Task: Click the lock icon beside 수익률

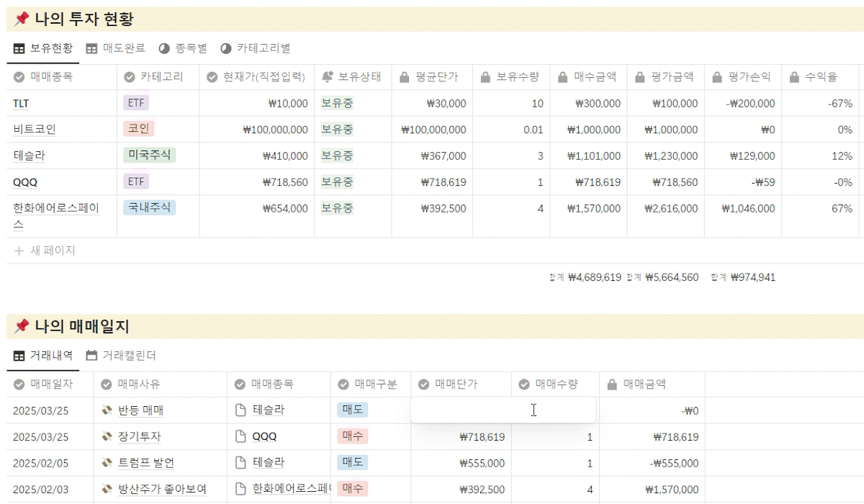Action: tap(794, 76)
